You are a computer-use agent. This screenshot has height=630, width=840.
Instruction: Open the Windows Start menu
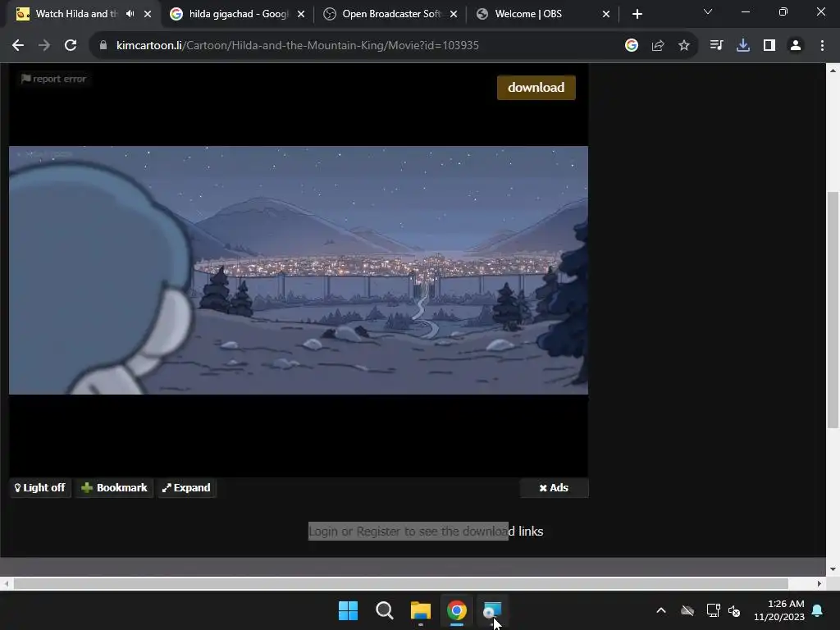coord(348,610)
